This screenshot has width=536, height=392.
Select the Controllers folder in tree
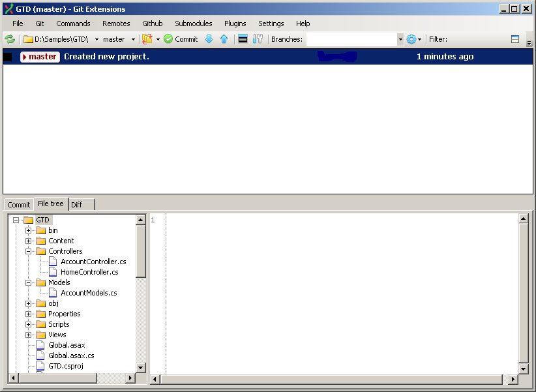[65, 251]
